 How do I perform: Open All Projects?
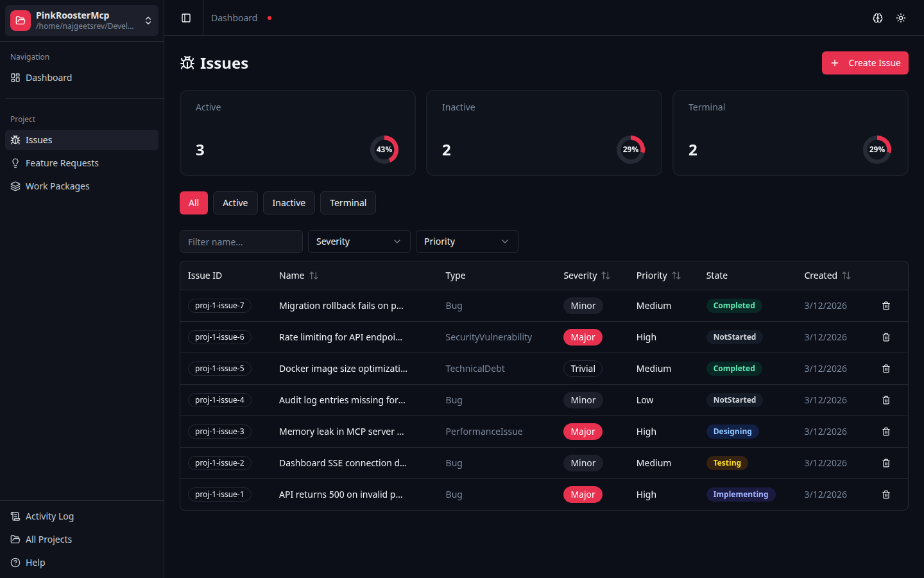[81, 539]
